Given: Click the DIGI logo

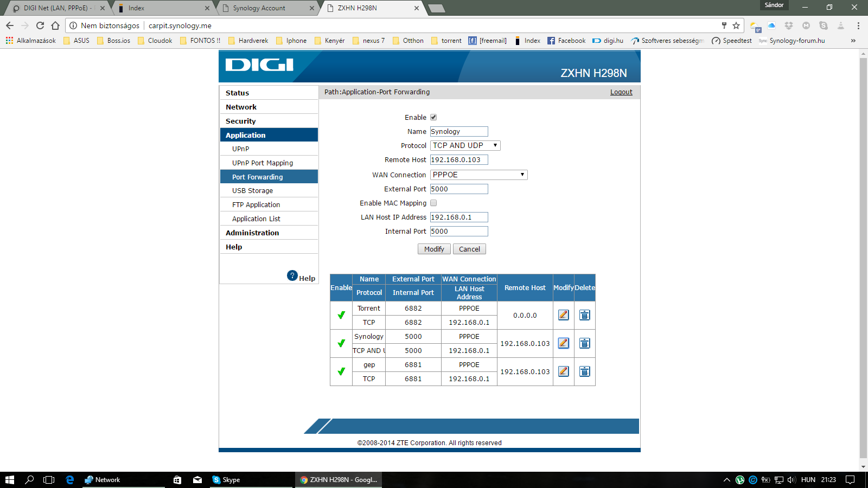Looking at the screenshot, I should point(259,65).
